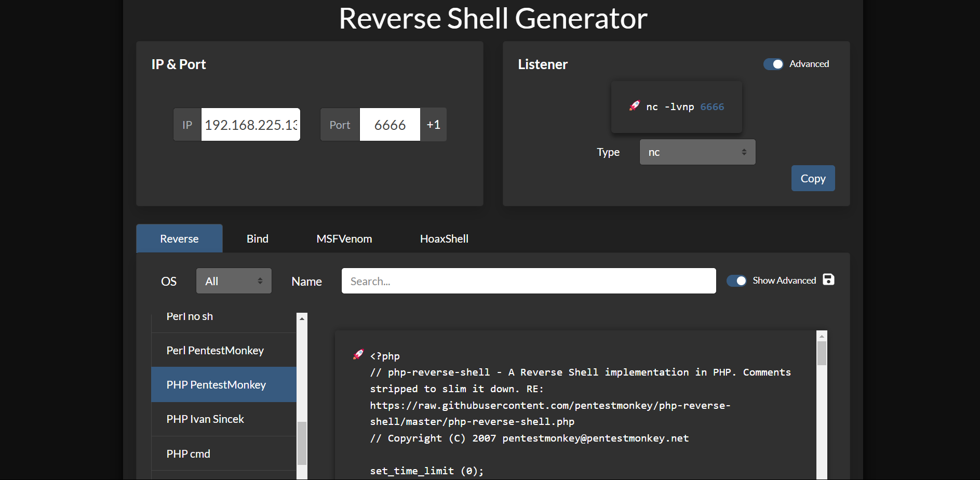
Task: Click the Port number input field
Action: point(390,125)
